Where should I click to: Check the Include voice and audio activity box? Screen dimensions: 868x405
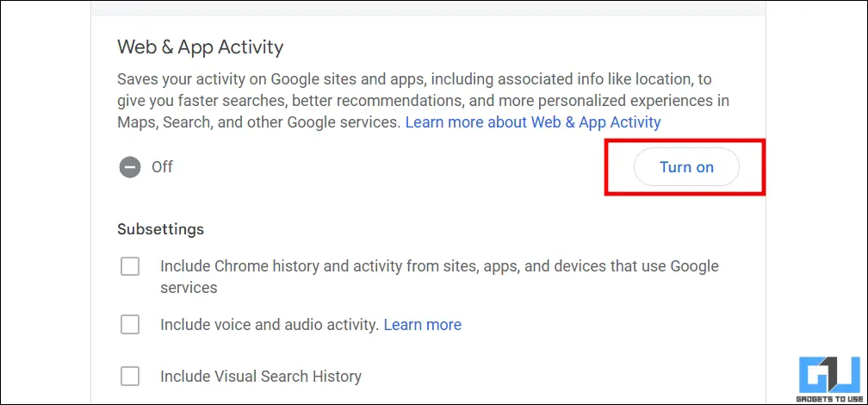tap(130, 325)
